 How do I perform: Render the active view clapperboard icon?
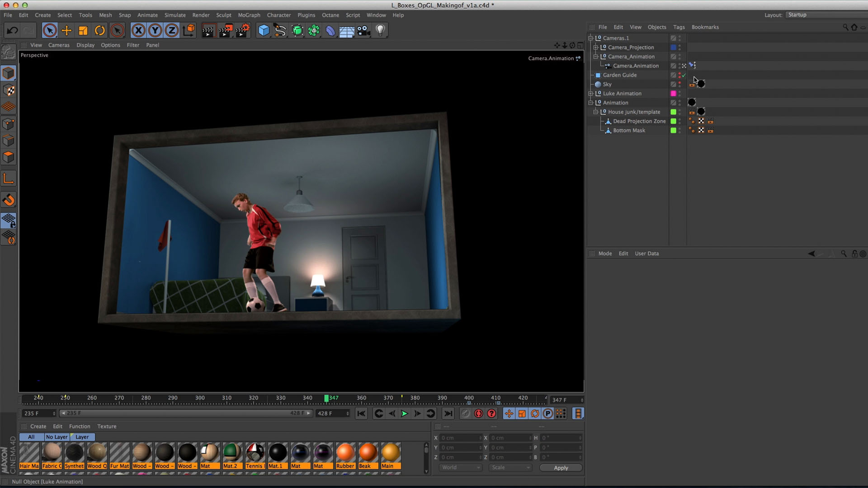click(208, 31)
